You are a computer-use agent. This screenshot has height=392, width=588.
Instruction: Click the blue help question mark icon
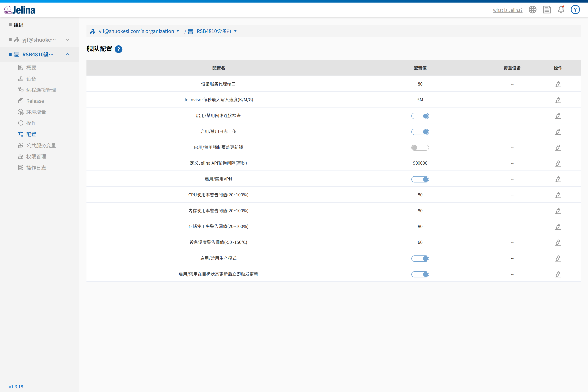(118, 49)
